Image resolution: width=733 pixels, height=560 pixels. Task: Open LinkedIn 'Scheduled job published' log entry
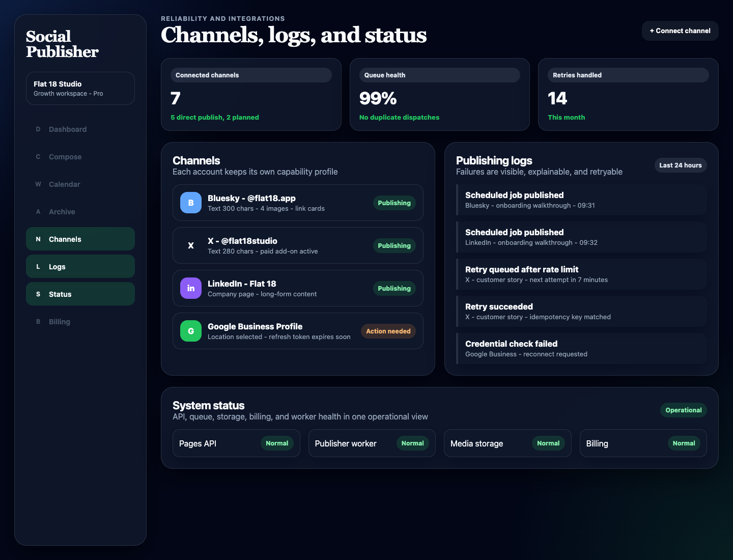(581, 237)
